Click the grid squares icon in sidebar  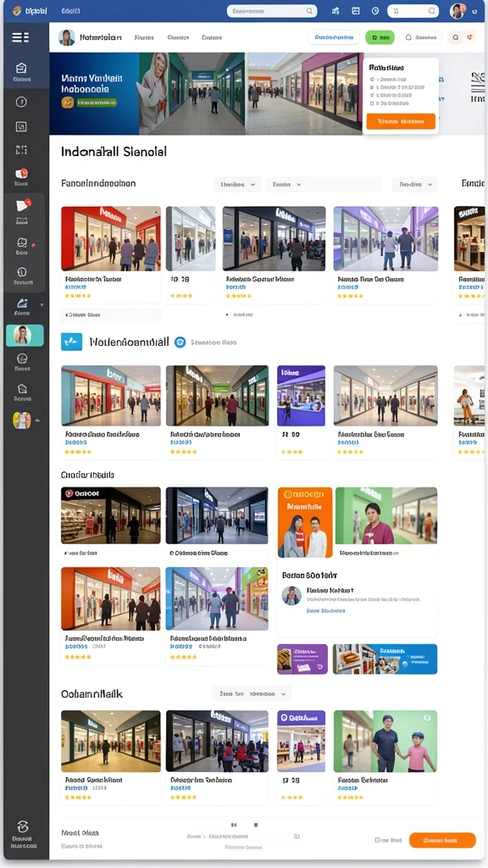(21, 150)
